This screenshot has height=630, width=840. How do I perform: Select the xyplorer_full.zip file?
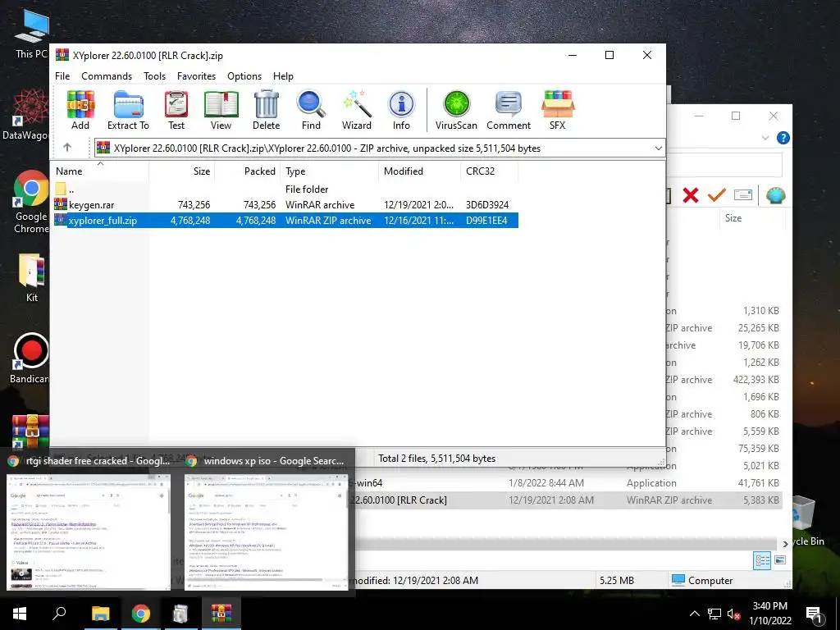(285, 220)
